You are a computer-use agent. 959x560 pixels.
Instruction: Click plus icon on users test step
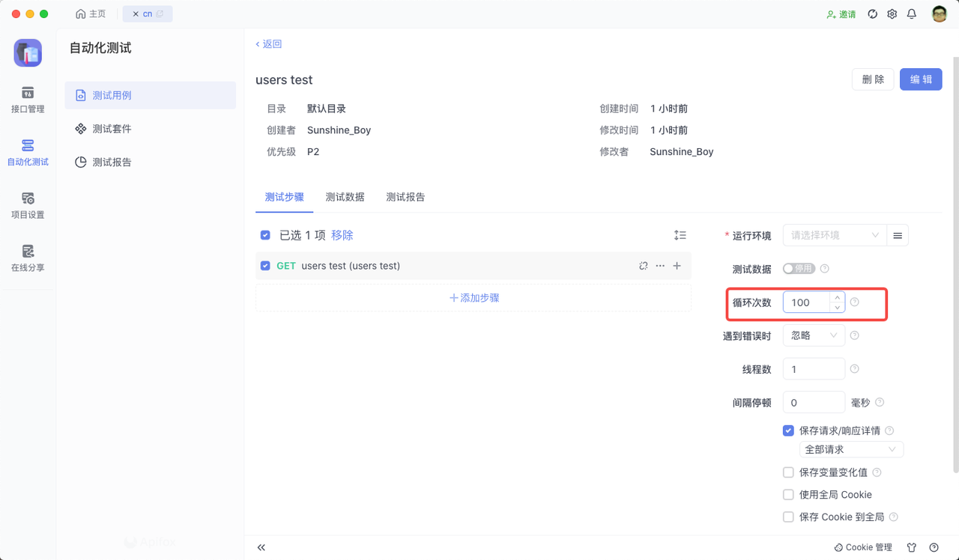[677, 266]
